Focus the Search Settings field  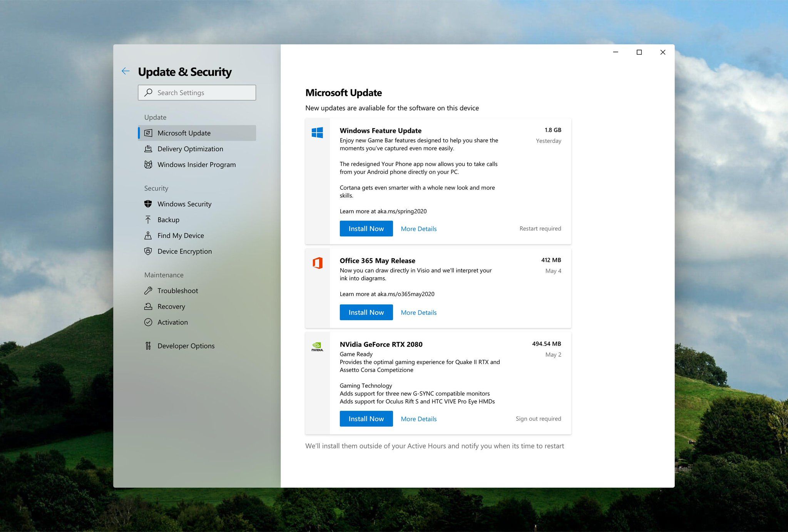[x=197, y=92]
